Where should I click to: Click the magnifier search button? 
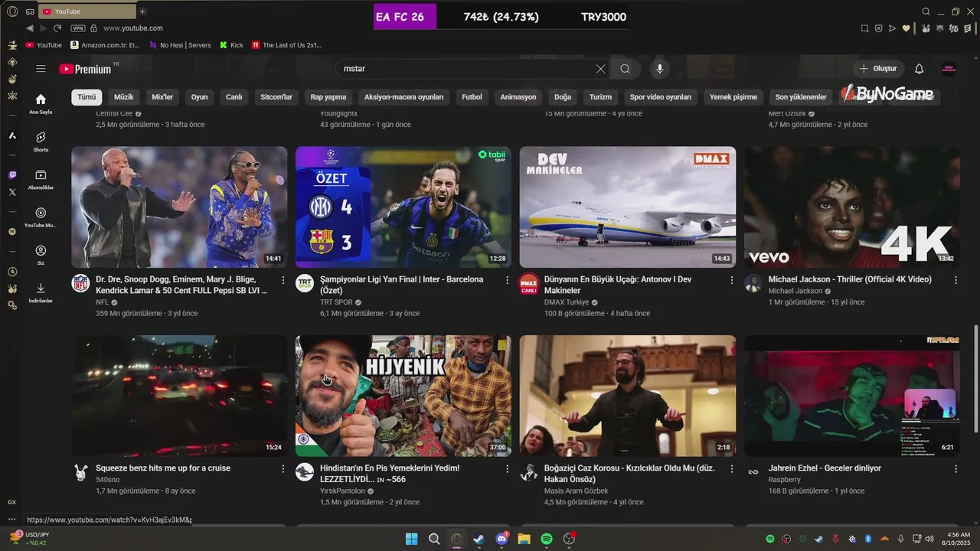coord(626,69)
